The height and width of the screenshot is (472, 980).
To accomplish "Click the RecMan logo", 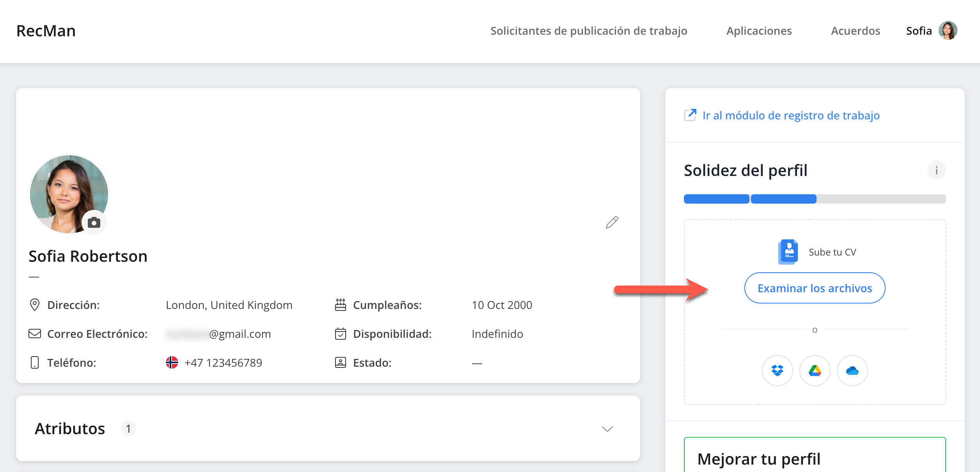I will (x=46, y=31).
